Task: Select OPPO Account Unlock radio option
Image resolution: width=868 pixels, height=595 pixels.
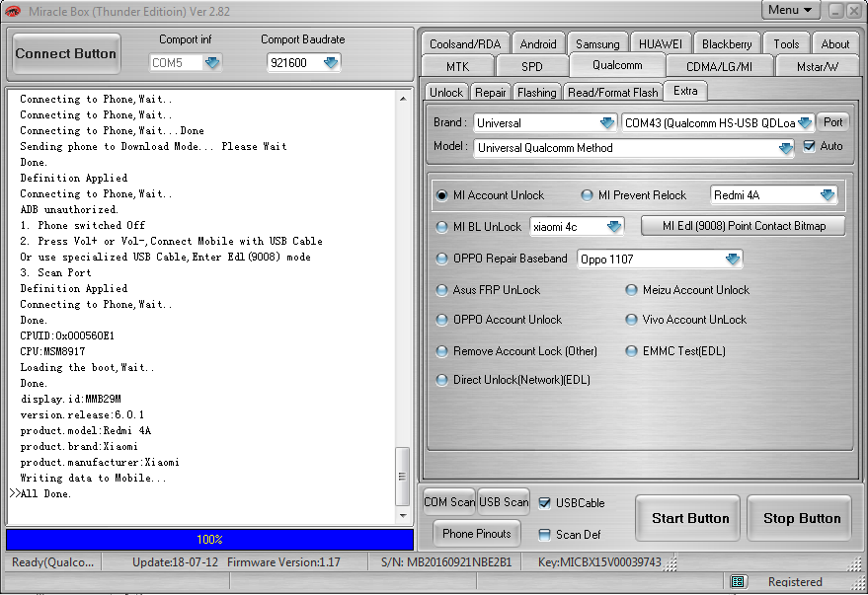Action: click(441, 320)
